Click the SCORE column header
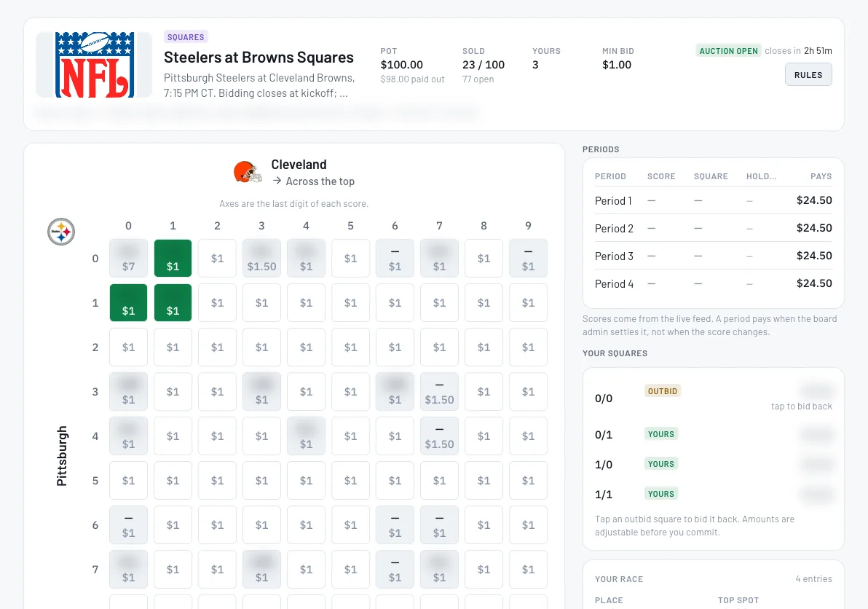The height and width of the screenshot is (609, 868). tap(661, 176)
